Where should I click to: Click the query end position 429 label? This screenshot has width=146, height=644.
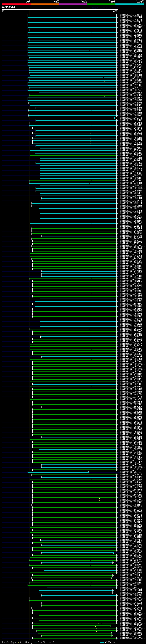[115, 11]
